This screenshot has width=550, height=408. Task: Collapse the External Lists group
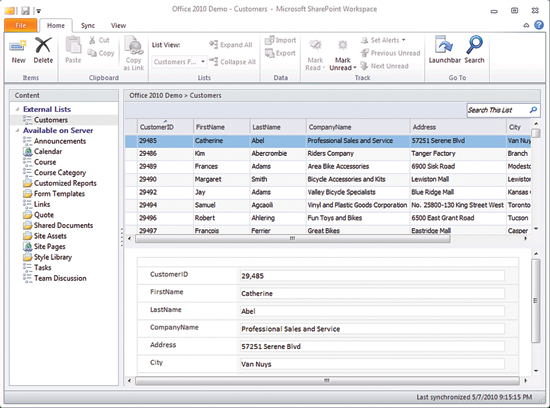[x=17, y=109]
